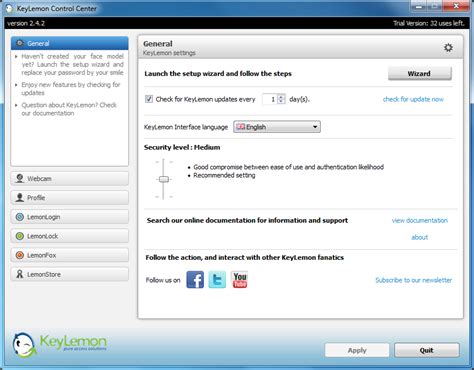This screenshot has height=370, width=474.
Task: Open the LemonFox section
Action: 69,255
